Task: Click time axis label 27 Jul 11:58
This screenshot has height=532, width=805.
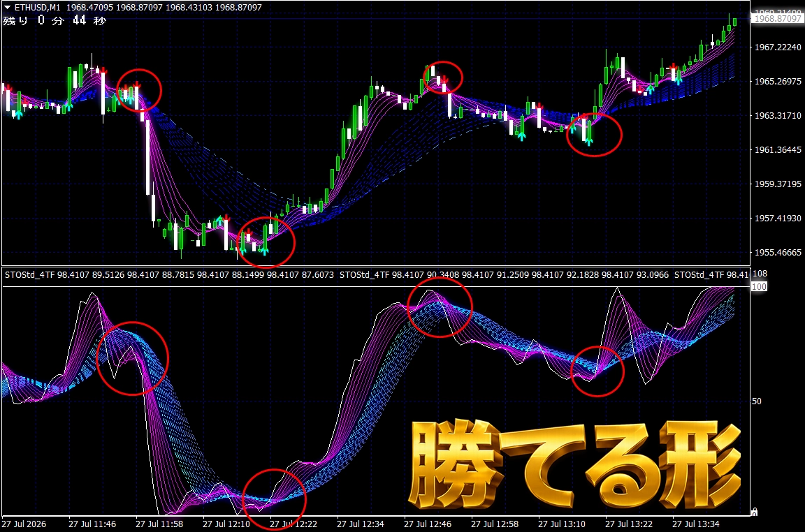Action: [159, 524]
